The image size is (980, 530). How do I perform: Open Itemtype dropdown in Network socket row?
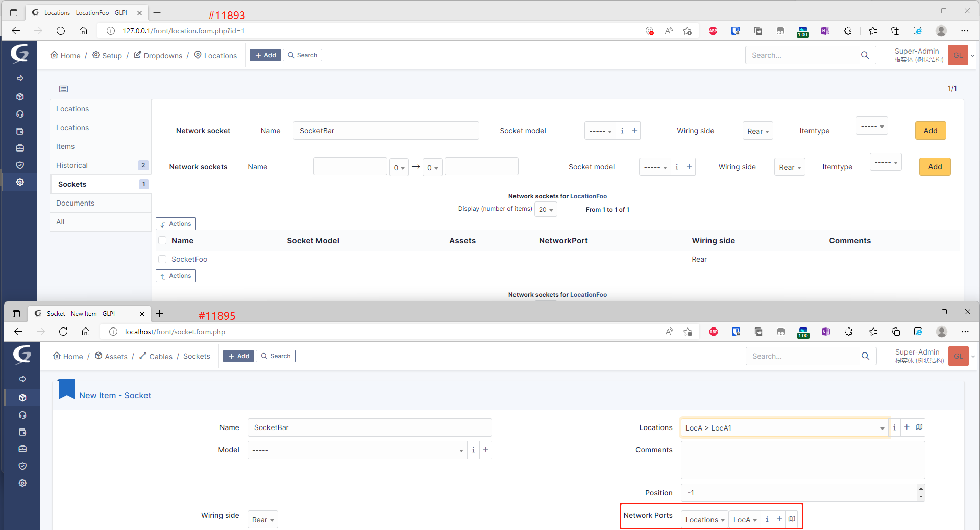click(x=872, y=126)
